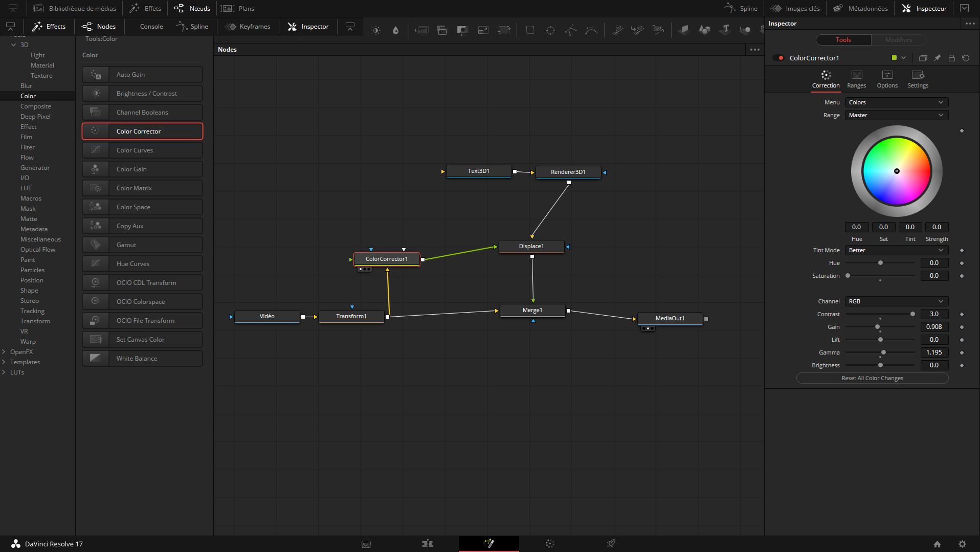Switch to the Options tab
The height and width of the screenshot is (552, 980).
click(x=887, y=79)
